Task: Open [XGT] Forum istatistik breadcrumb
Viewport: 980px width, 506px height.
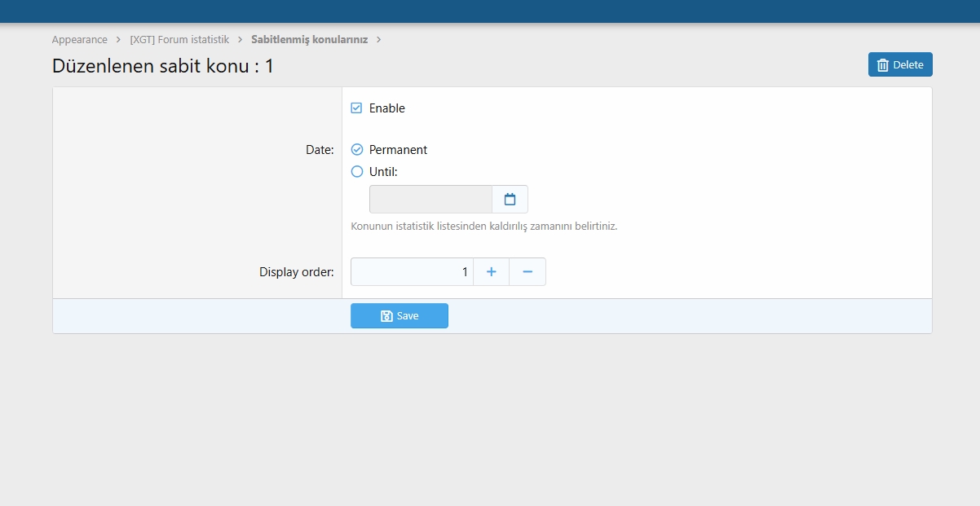Action: click(x=179, y=39)
